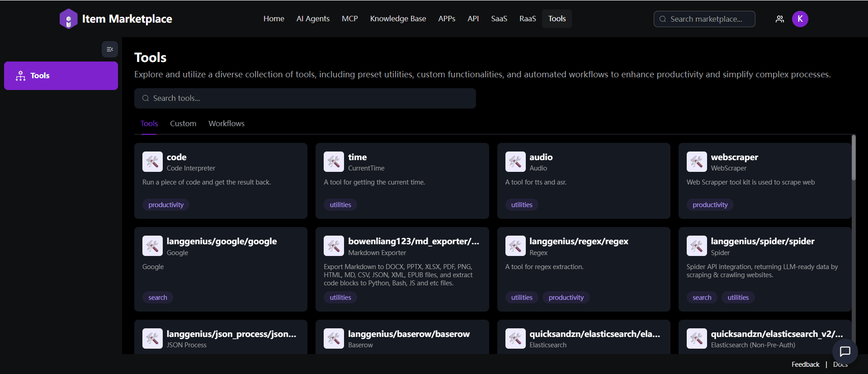868x374 pixels.
Task: Switch to the Custom tab
Action: 183,123
